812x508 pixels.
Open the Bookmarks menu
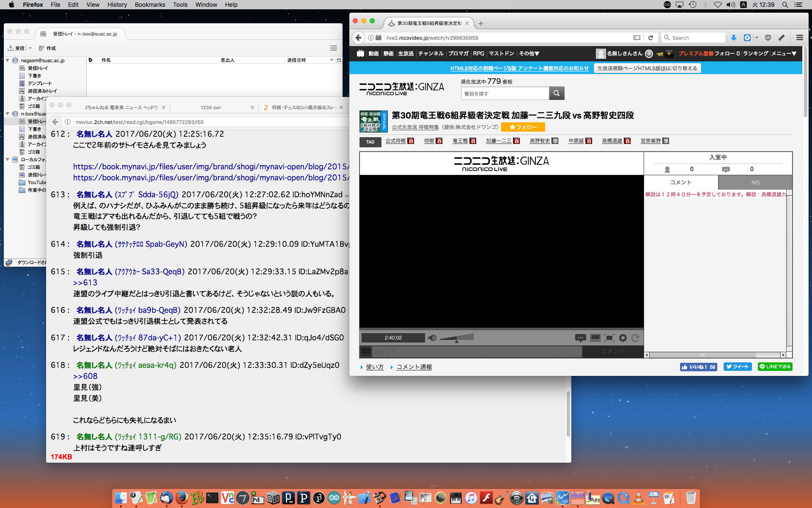click(x=150, y=5)
